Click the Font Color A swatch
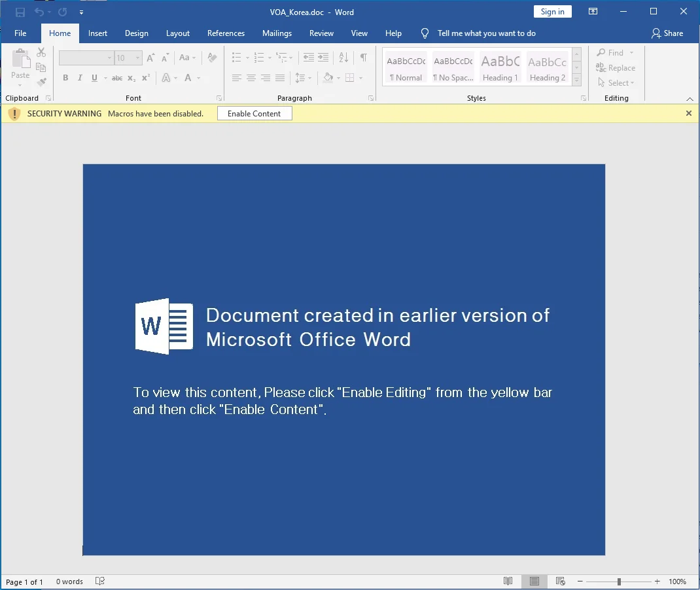The height and width of the screenshot is (590, 700). pyautogui.click(x=188, y=78)
